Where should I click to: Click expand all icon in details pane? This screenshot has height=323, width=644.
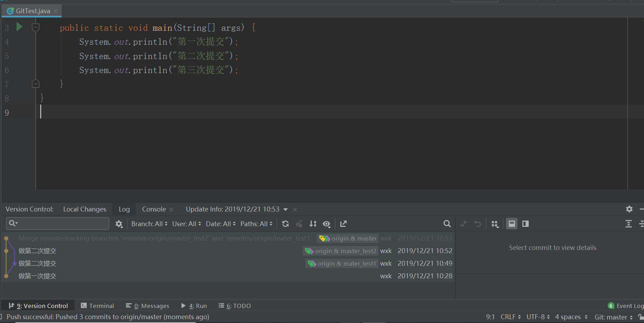(628, 224)
